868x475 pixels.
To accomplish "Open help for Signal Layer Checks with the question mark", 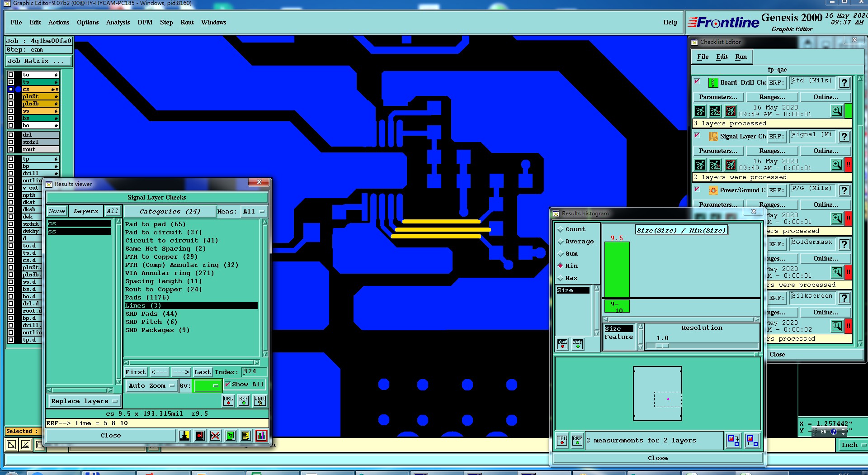I will click(844, 137).
